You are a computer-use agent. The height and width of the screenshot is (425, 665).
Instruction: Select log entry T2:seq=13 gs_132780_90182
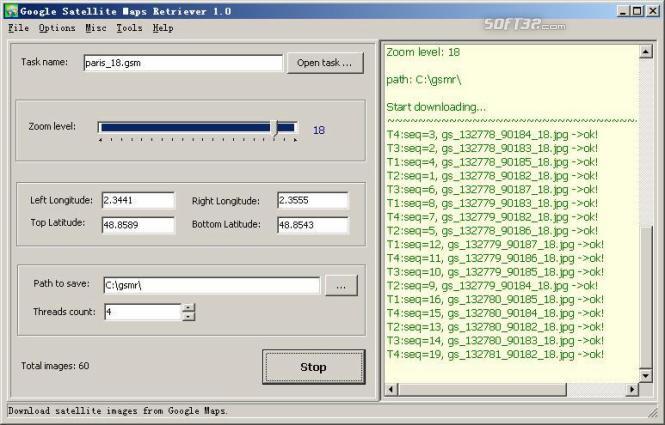495,327
